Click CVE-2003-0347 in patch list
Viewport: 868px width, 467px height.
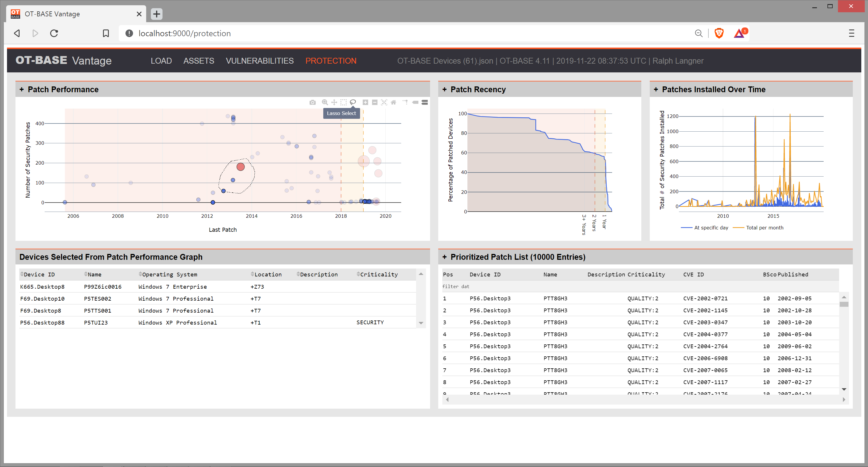coord(705,322)
